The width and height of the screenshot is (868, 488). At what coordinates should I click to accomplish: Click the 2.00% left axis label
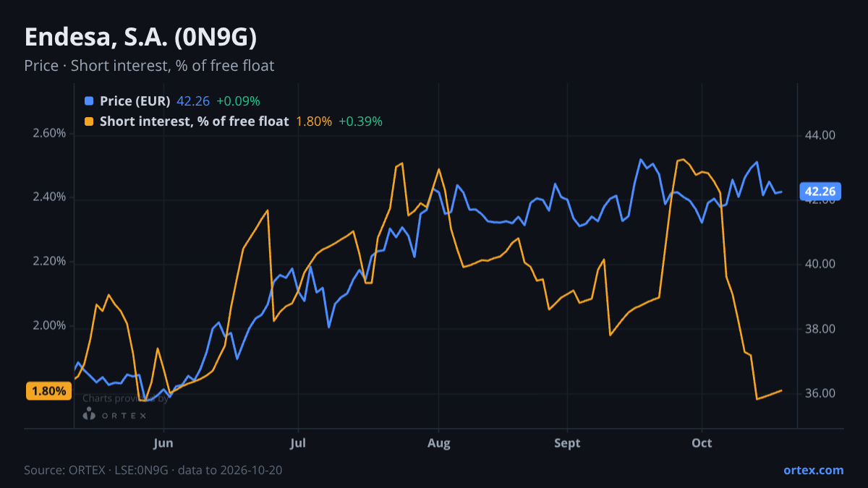[x=49, y=326]
